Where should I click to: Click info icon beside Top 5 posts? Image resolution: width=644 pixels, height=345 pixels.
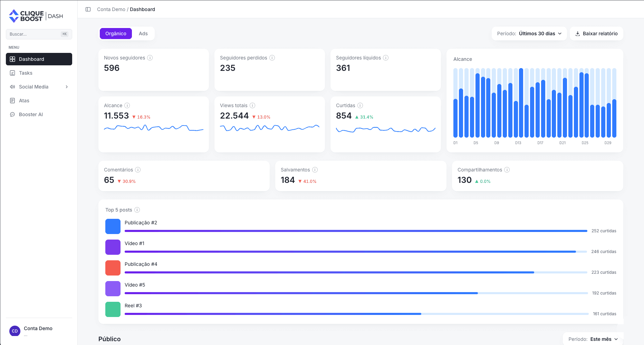click(x=137, y=210)
